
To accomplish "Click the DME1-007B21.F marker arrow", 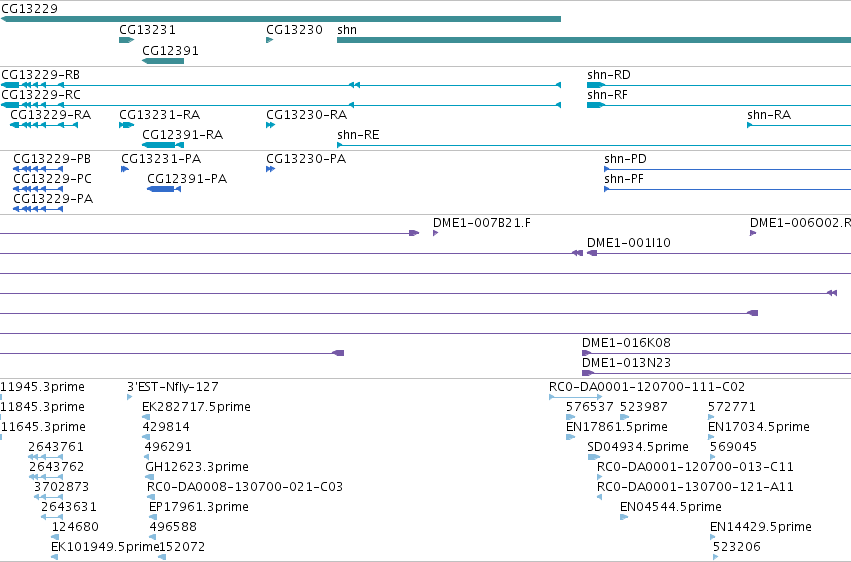I will tap(435, 233).
